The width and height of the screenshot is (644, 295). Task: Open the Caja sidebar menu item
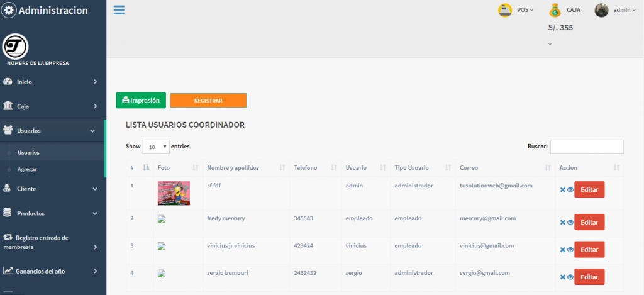coord(50,106)
